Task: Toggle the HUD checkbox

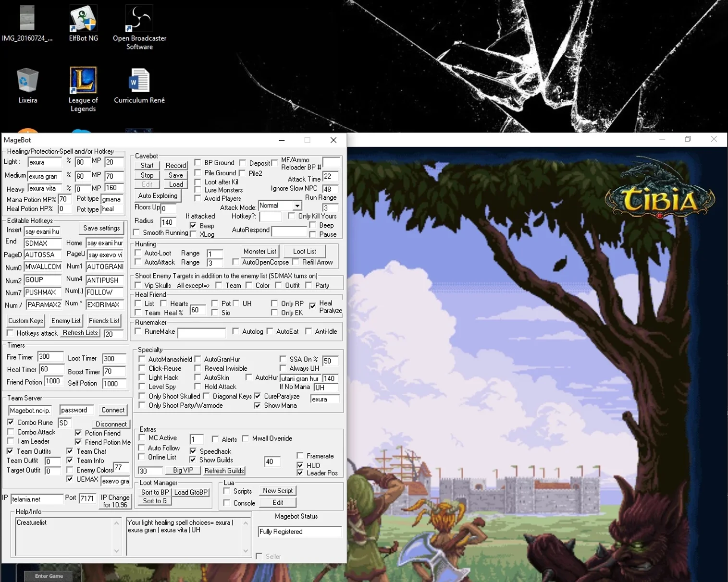Action: pyautogui.click(x=300, y=465)
